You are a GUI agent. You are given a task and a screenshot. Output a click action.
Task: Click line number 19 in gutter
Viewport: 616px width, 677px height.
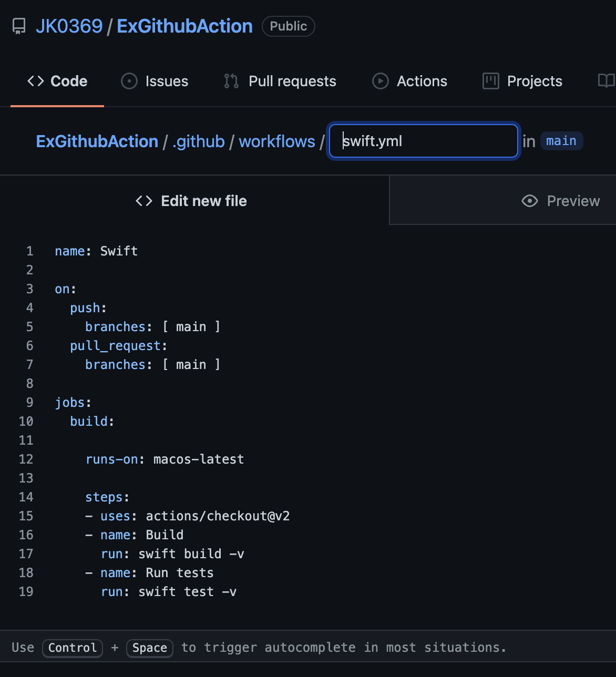click(x=26, y=592)
